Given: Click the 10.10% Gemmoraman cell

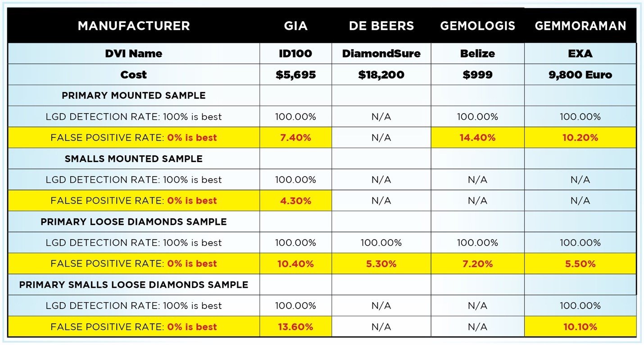Looking at the screenshot, I should tap(581, 327).
